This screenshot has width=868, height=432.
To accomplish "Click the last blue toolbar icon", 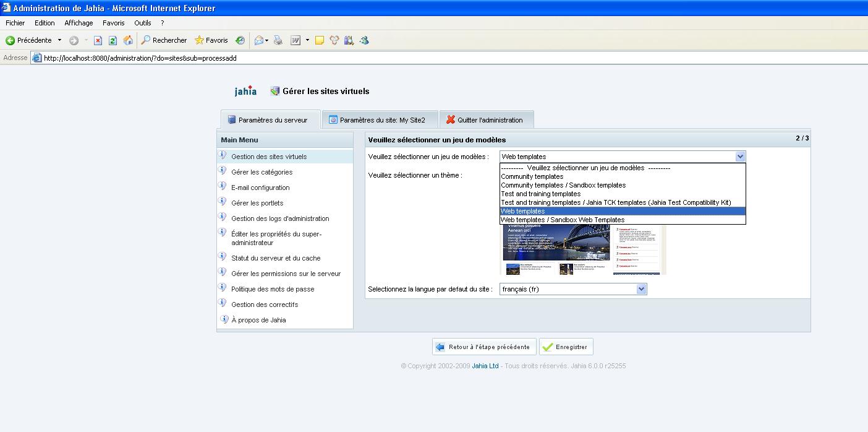I will coord(364,40).
